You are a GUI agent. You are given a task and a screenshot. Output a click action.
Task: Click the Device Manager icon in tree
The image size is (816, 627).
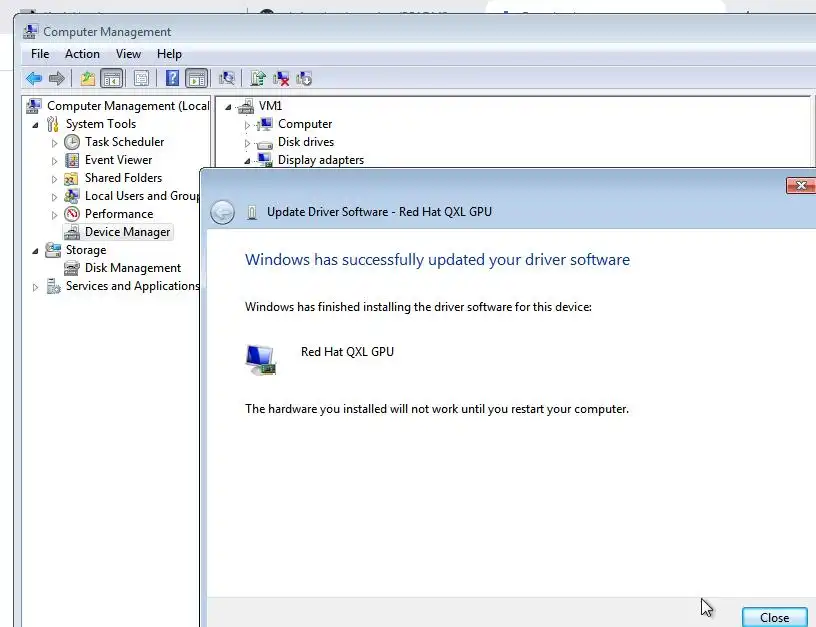pos(72,232)
